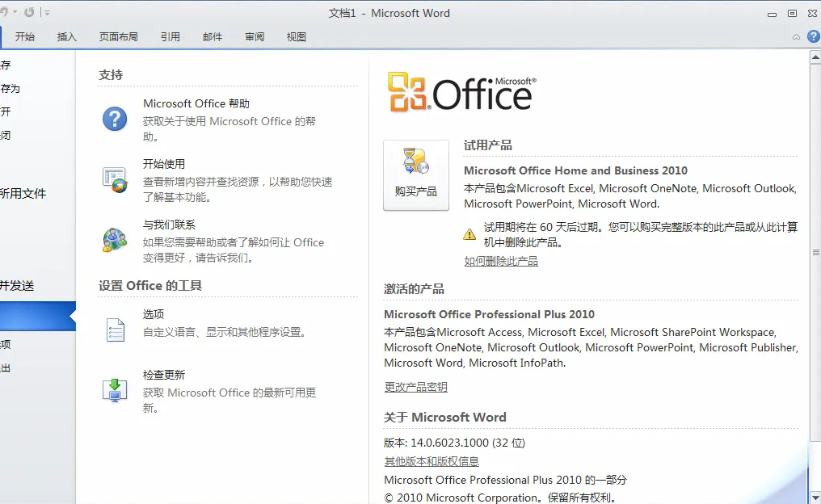Open the Customize Quick Access Toolbar dropdown
This screenshot has width=821, height=504.
point(47,13)
